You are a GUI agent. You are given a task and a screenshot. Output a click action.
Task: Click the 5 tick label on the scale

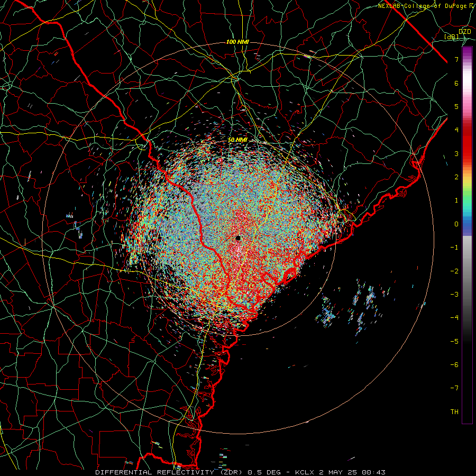(456, 106)
